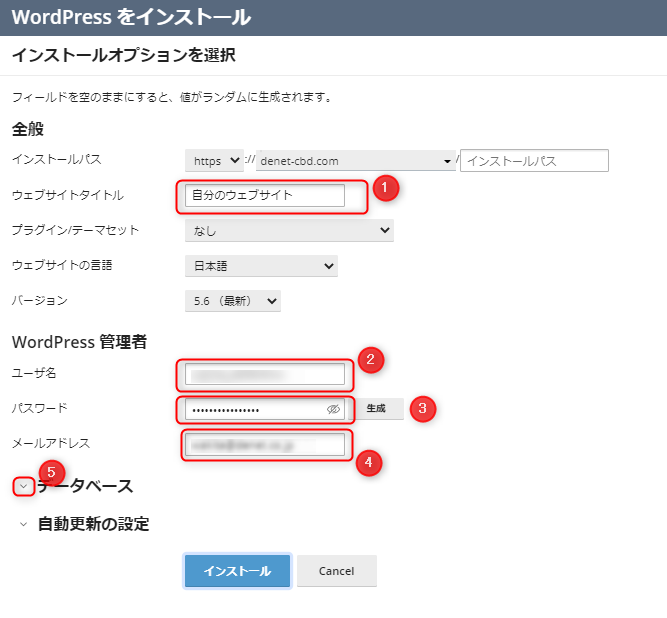Open the denet-cbd.com domain dropdown
This screenshot has width=667, height=618.
pos(356,161)
